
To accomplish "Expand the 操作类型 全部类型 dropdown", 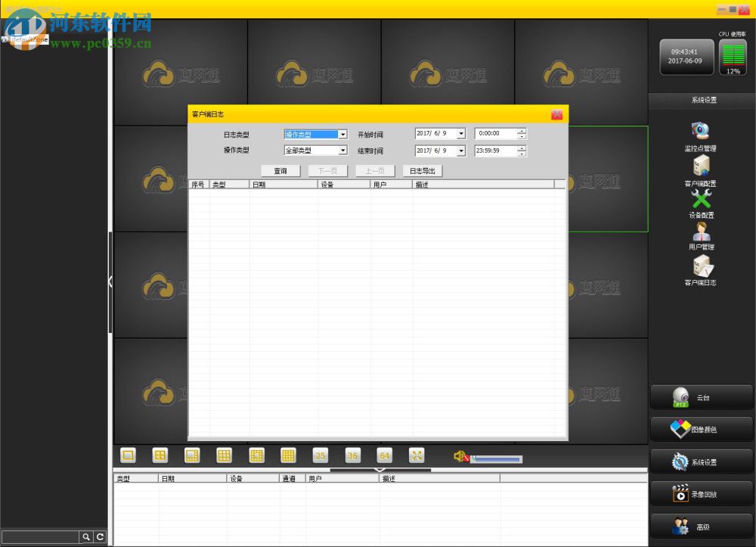I will (342, 151).
